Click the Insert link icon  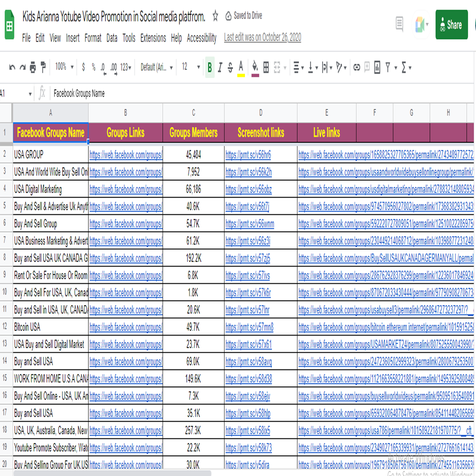(x=357, y=67)
